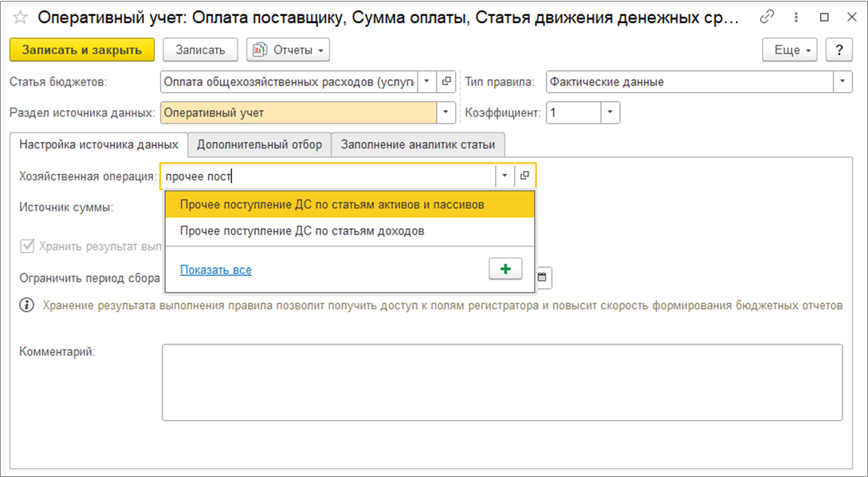Expand the Раздел источника данных dropdown
This screenshot has height=477, width=868.
tap(446, 112)
